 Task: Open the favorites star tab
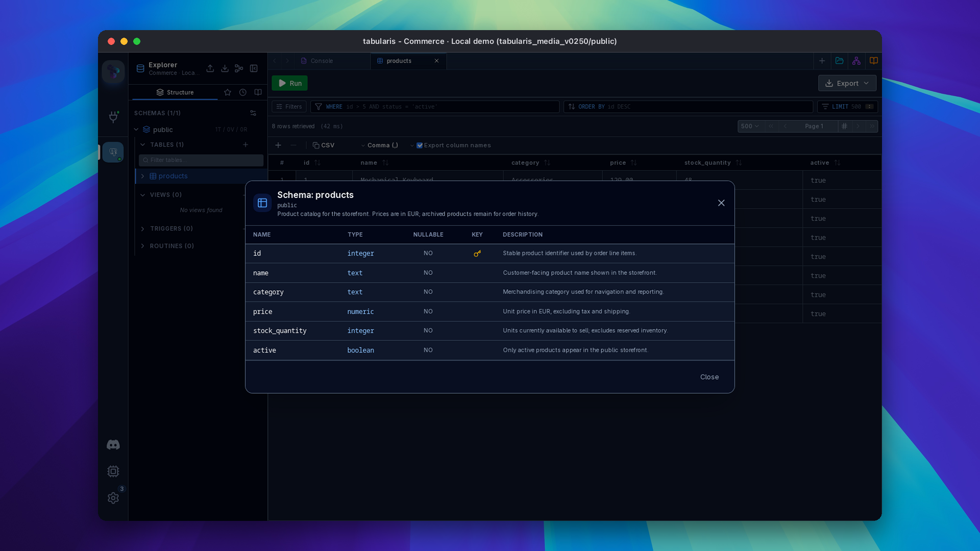228,92
